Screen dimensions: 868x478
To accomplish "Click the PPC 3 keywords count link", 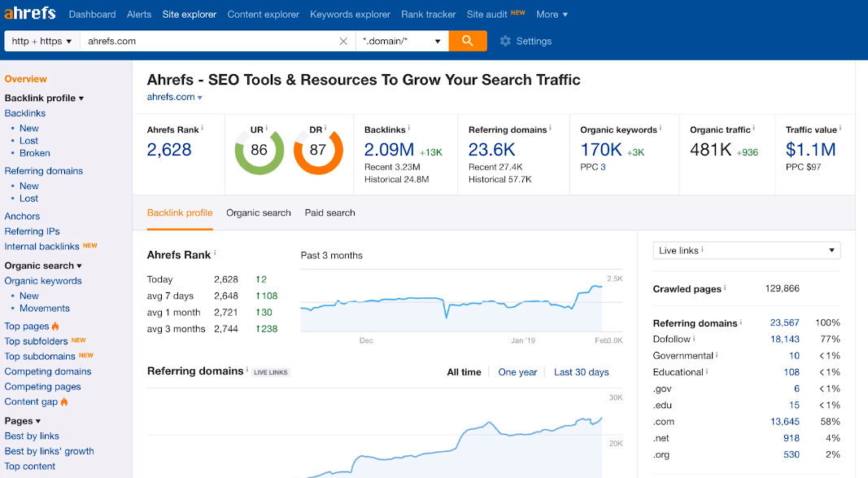I will pos(603,167).
